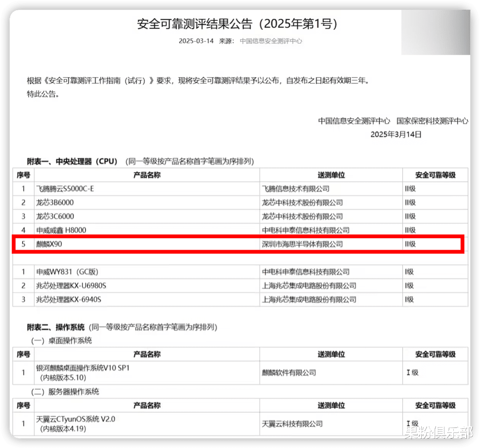Viewport: 480px width, 448px height.
Task: Click the 《安全可靠测评工作指南（试行）》 paragraph
Action: coord(199,80)
